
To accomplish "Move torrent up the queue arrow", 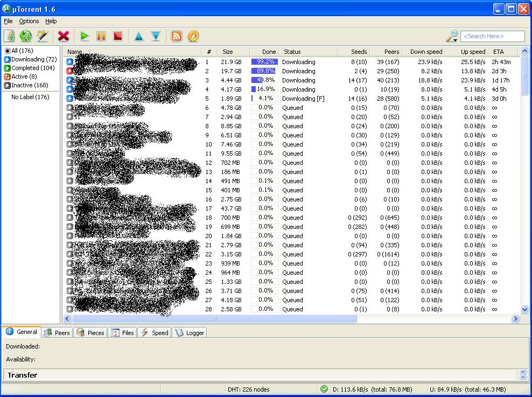I will (x=139, y=36).
